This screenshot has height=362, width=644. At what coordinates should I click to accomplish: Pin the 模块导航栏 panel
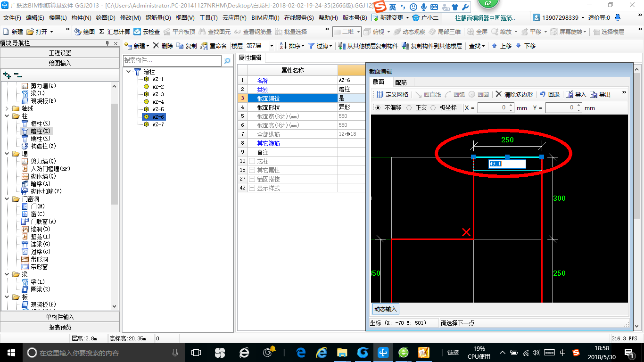pos(107,43)
